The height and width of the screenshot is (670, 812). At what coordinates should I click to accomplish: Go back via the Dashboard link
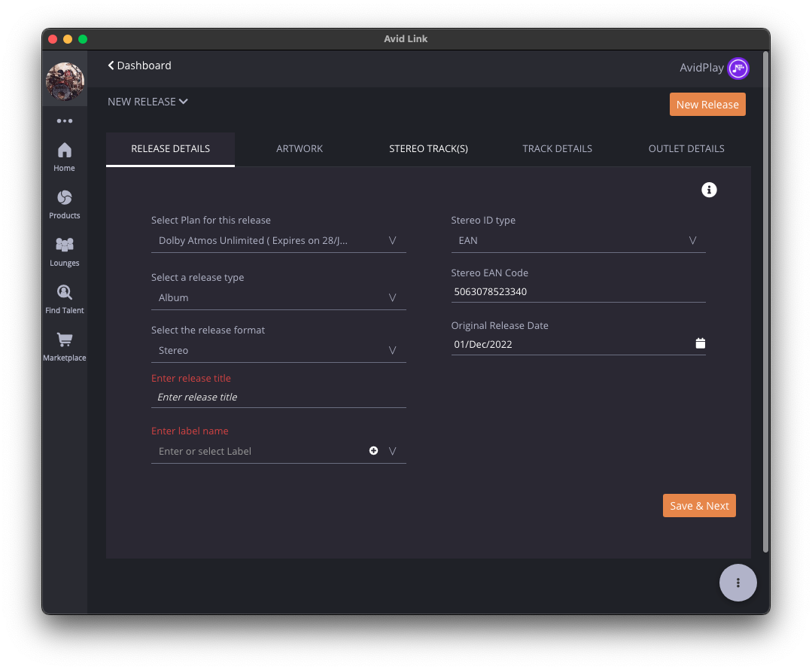click(139, 65)
